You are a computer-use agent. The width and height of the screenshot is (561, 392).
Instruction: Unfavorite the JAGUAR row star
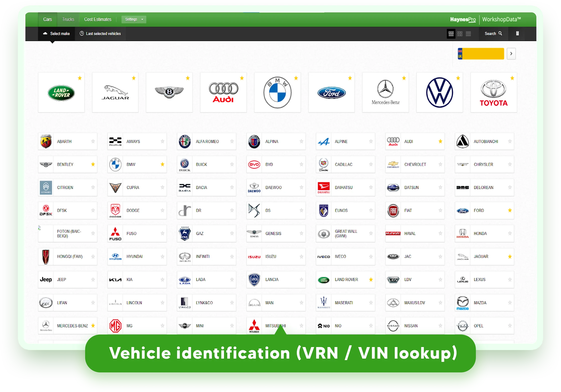[x=510, y=256]
